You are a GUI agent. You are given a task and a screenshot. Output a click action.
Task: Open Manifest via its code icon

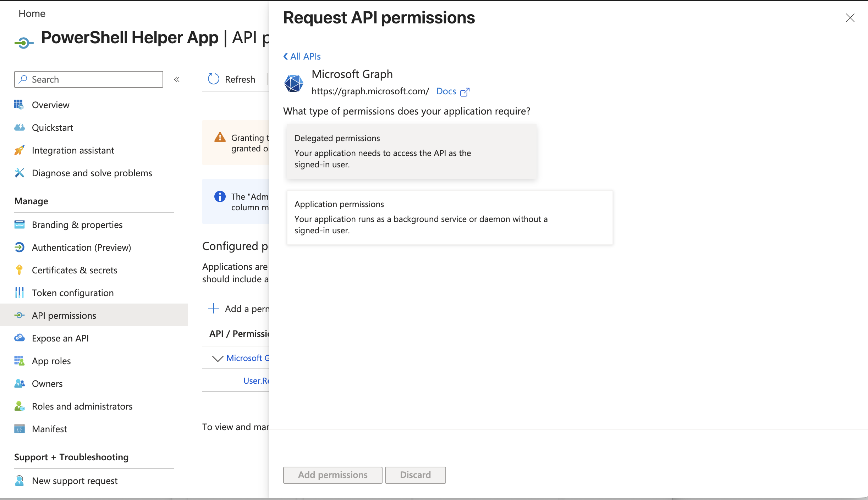pos(20,429)
